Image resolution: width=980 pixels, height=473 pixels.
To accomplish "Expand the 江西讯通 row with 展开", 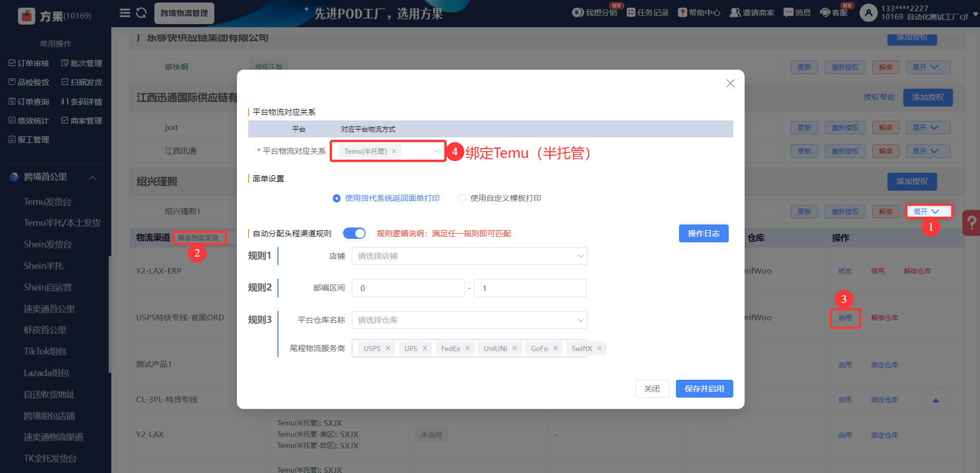I will [928, 151].
